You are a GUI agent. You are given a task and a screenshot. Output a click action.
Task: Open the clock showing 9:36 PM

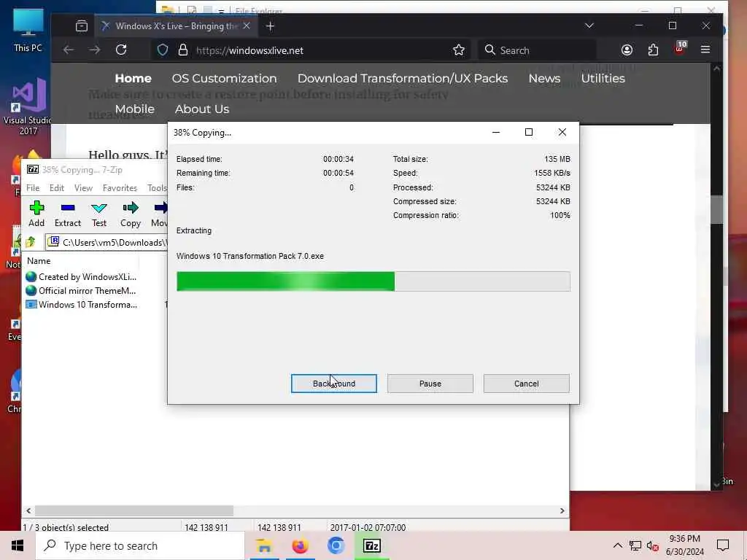click(x=684, y=545)
